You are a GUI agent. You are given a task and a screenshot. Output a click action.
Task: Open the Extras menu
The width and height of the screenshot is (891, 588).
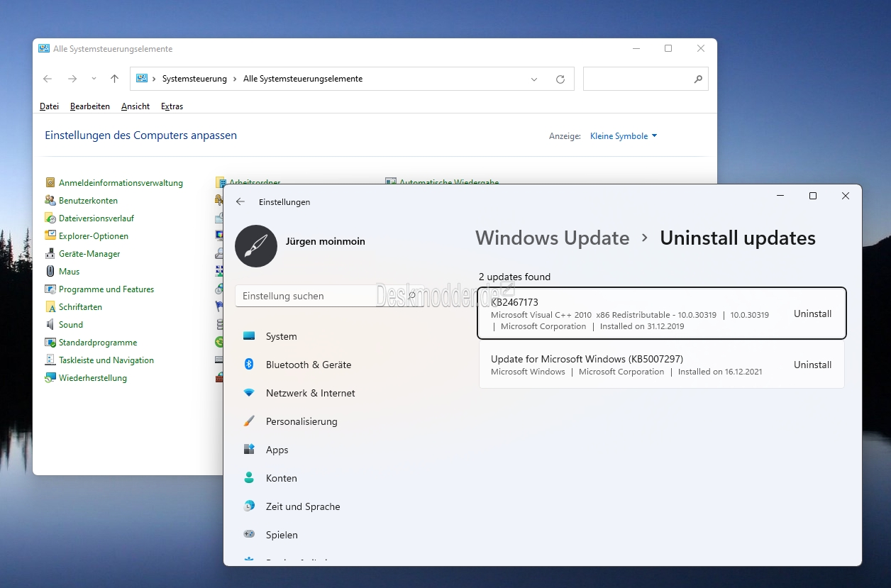(172, 106)
